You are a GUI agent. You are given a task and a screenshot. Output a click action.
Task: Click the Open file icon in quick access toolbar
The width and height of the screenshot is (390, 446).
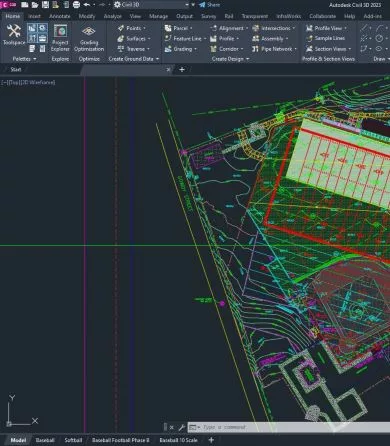35,5
